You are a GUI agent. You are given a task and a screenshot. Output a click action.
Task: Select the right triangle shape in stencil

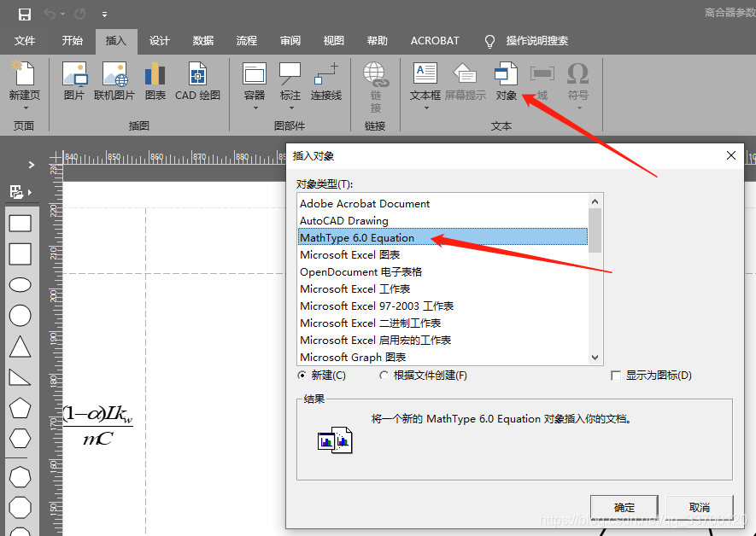pyautogui.click(x=21, y=377)
